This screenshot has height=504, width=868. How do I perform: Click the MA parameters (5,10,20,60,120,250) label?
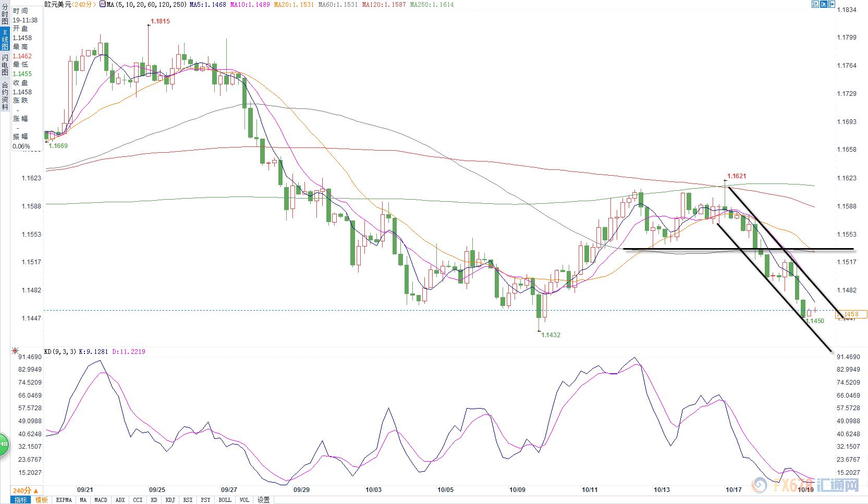(x=146, y=4)
